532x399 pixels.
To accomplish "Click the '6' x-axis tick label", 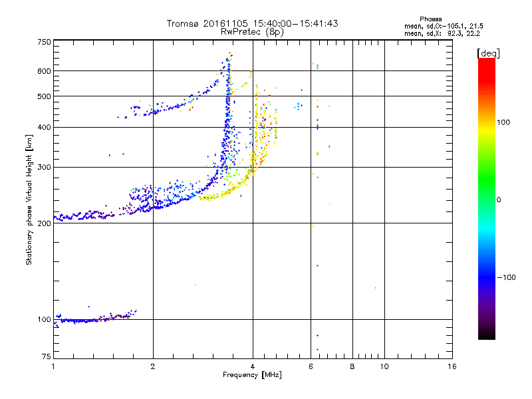I will pos(311,366).
